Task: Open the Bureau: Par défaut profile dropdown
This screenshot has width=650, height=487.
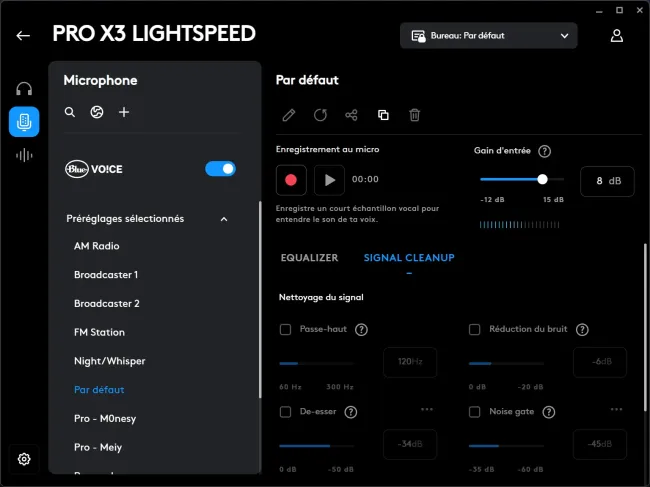Action: point(488,36)
